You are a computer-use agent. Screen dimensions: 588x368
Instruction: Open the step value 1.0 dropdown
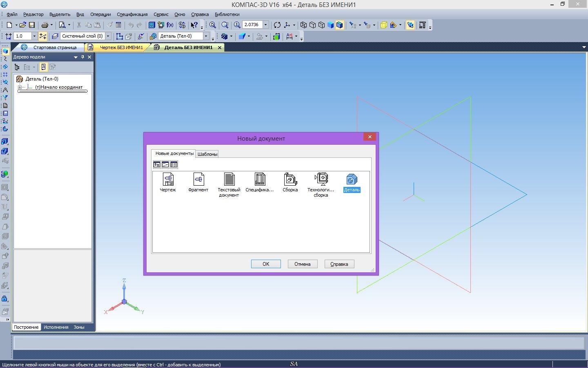click(34, 36)
